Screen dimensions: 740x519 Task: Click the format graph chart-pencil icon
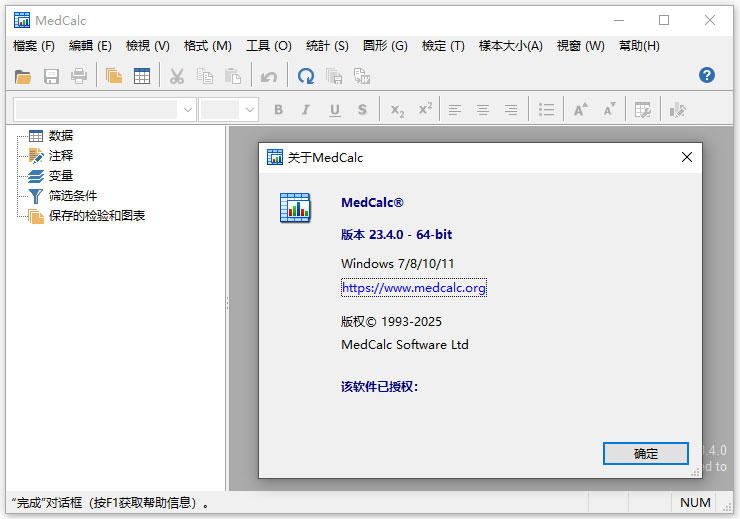pos(678,110)
